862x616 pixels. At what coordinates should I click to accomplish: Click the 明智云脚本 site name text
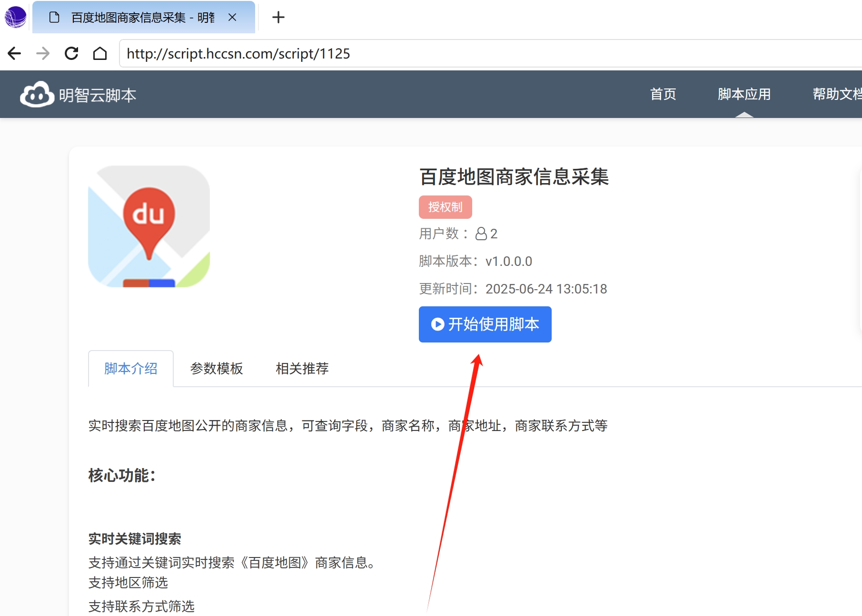tap(98, 96)
